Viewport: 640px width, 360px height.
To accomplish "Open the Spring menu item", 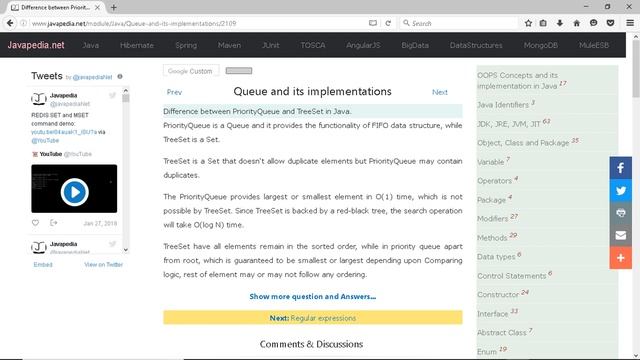I will pyautogui.click(x=186, y=45).
